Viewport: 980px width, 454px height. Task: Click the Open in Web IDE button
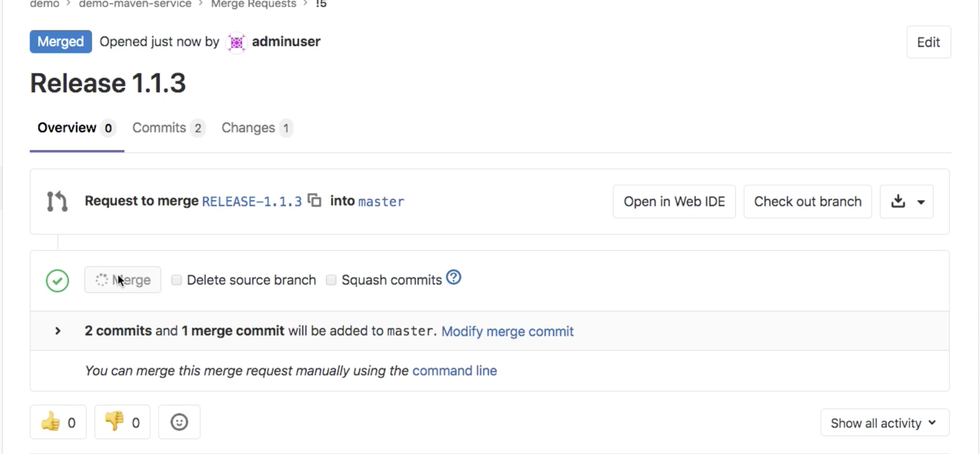point(674,202)
